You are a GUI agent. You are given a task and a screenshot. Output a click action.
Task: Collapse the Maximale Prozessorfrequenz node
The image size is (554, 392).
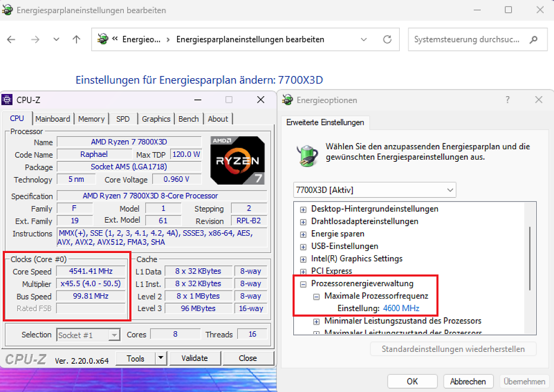tap(317, 296)
